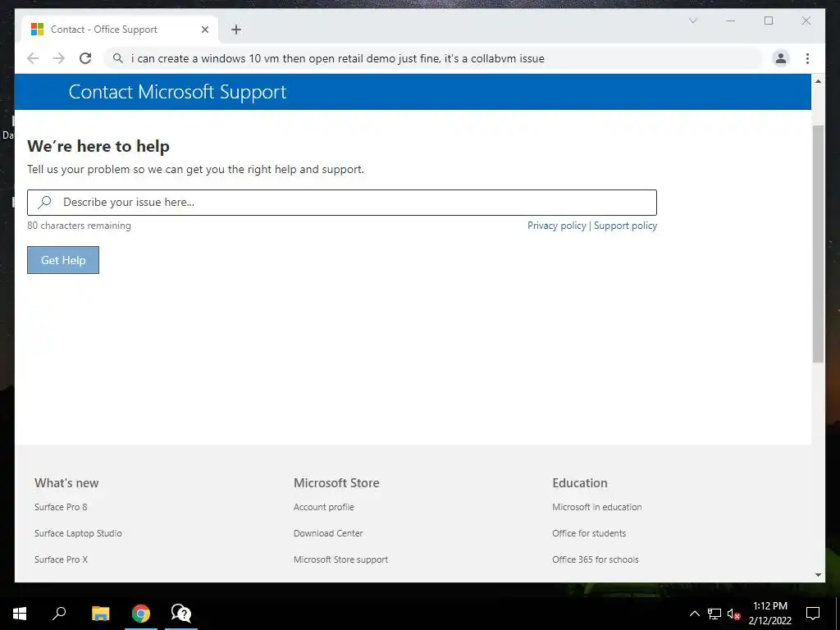This screenshot has height=630, width=840.
Task: Click the Get Help app taskbar icon
Action: click(x=181, y=614)
